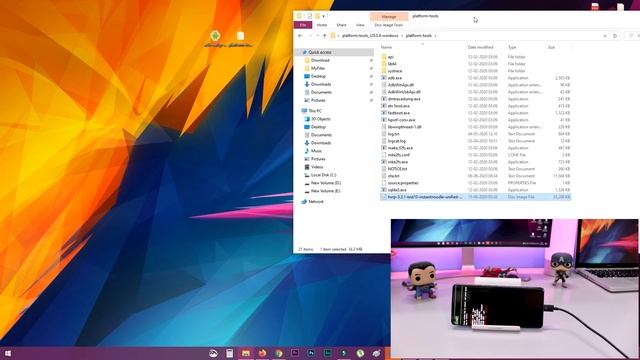Refresh the folder view
This screenshot has height=360, width=640.
tap(615, 36)
